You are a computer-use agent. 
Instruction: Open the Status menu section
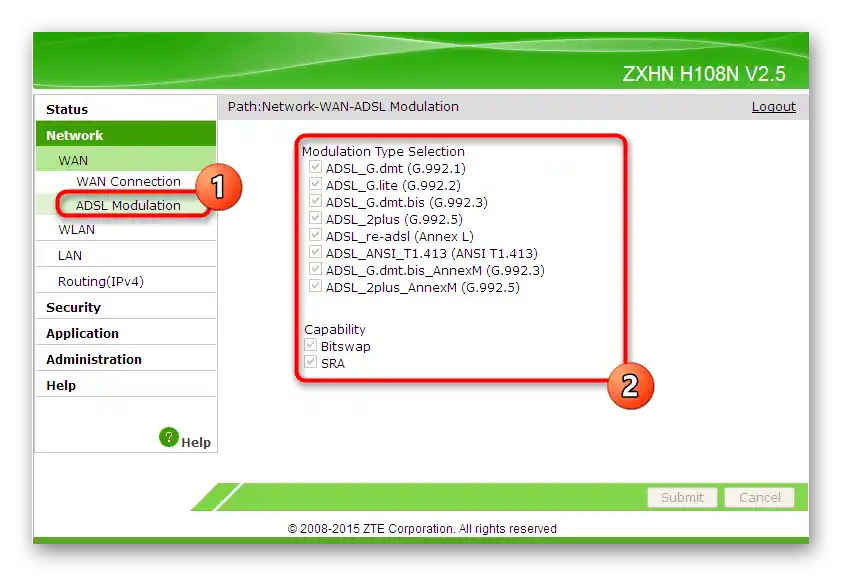(126, 109)
